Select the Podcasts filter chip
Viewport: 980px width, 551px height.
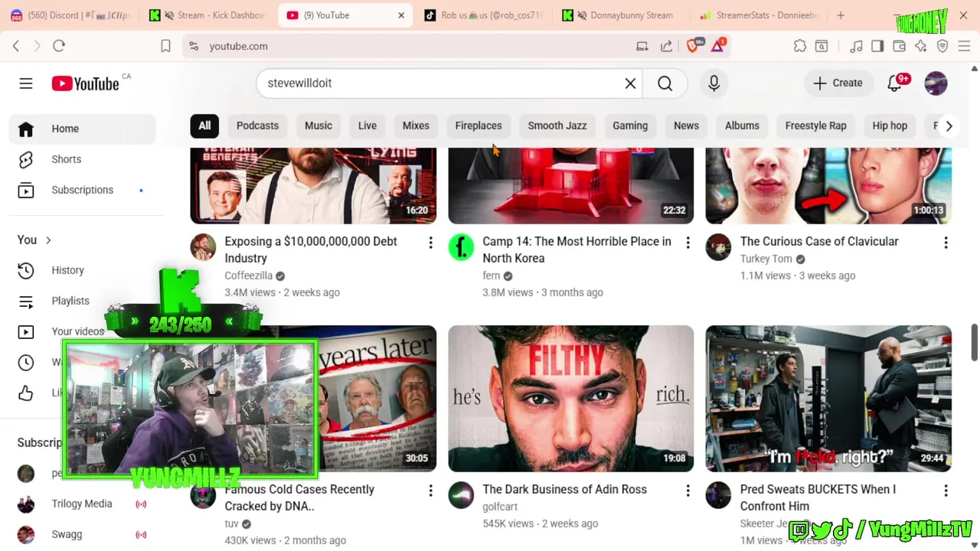257,126
